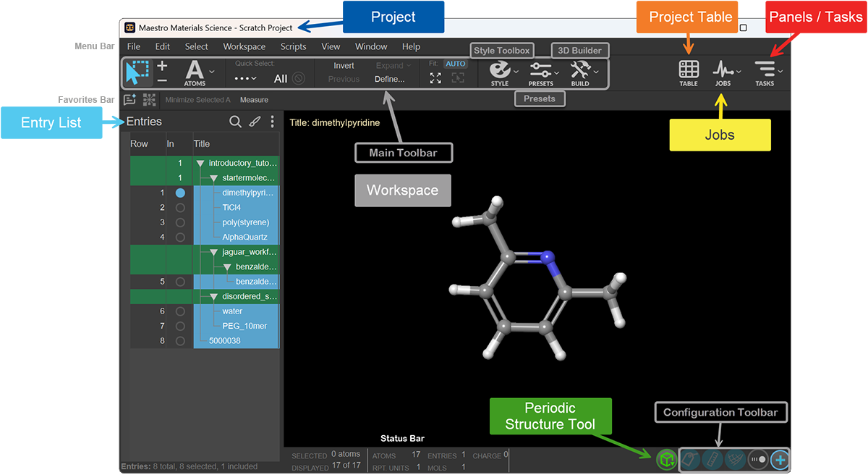Open the Jobs monitor icon
Screen dimensions: 868x475
pos(723,70)
